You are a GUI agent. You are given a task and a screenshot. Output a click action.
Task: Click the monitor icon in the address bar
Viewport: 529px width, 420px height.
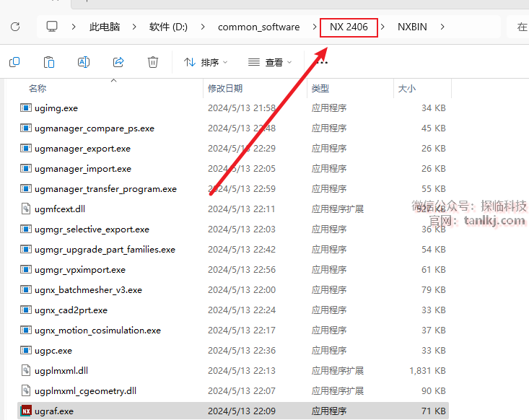pyautogui.click(x=52, y=27)
